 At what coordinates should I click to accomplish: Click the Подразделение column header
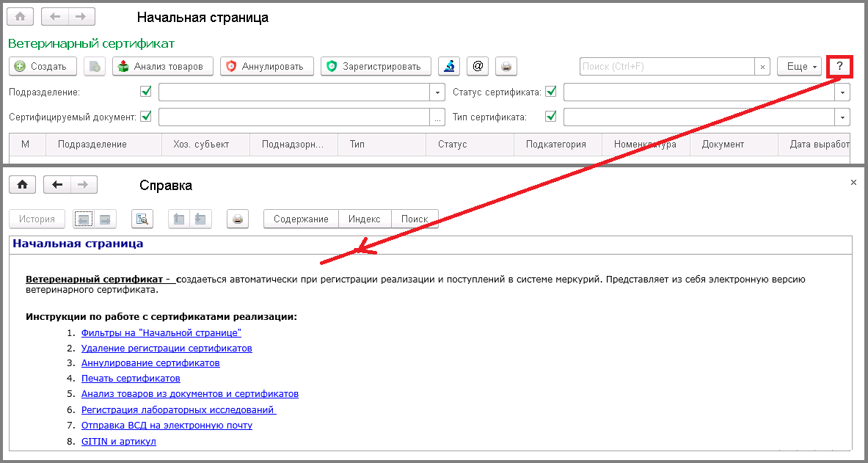pos(103,145)
